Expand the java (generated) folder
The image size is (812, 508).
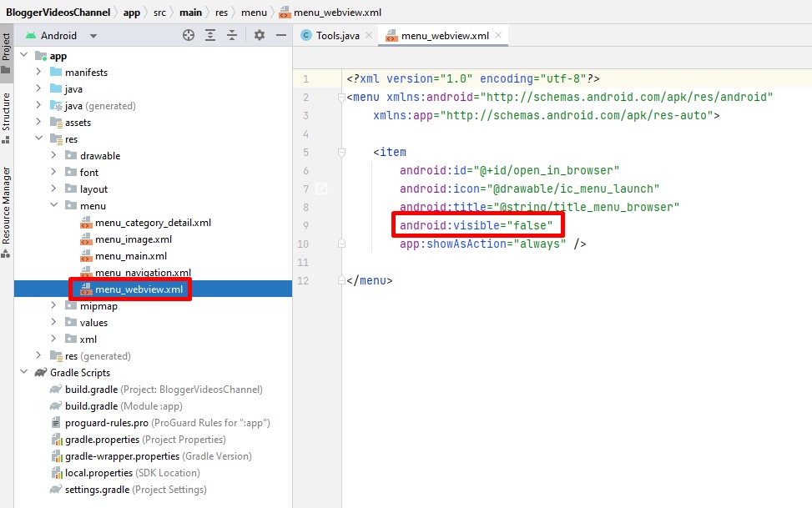39,104
